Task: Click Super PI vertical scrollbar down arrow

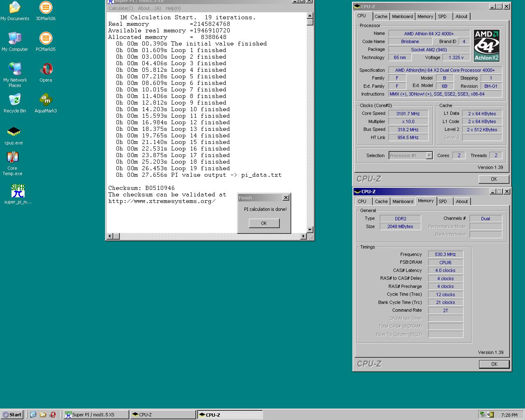Action: coord(310,230)
